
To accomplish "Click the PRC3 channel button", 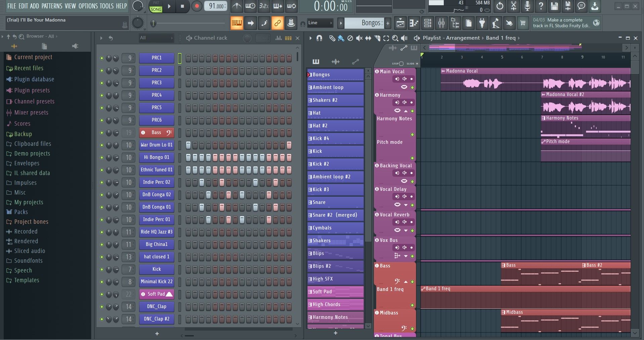I will 157,83.
